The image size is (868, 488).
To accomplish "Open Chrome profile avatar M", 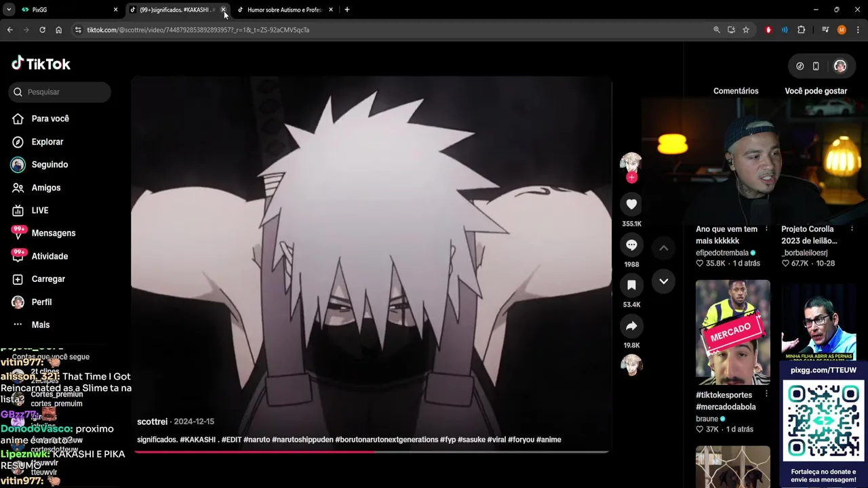I will tap(842, 30).
